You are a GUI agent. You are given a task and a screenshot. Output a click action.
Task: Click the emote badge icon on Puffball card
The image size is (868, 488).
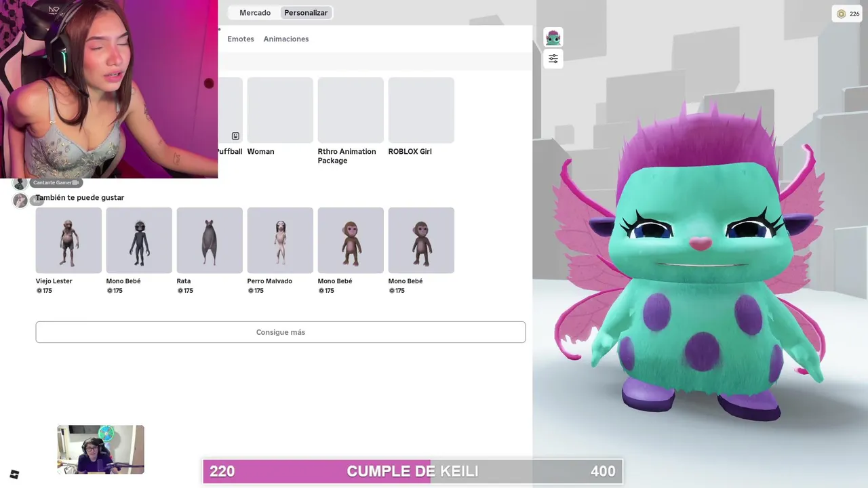[235, 136]
